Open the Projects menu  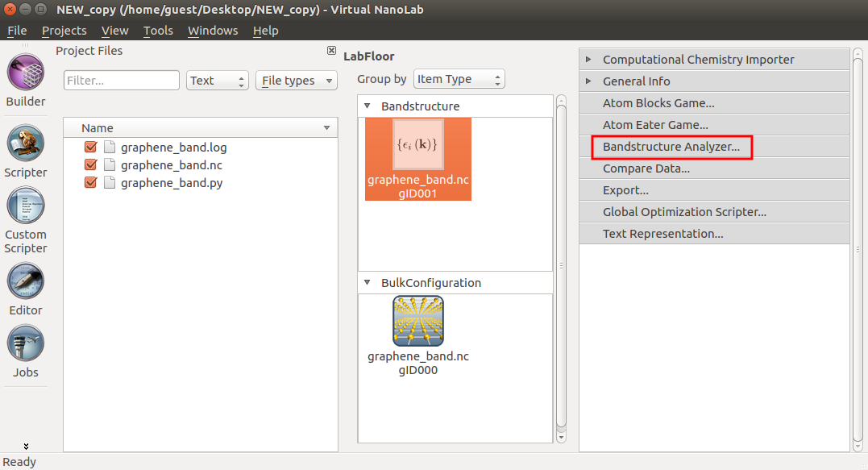[x=64, y=31]
